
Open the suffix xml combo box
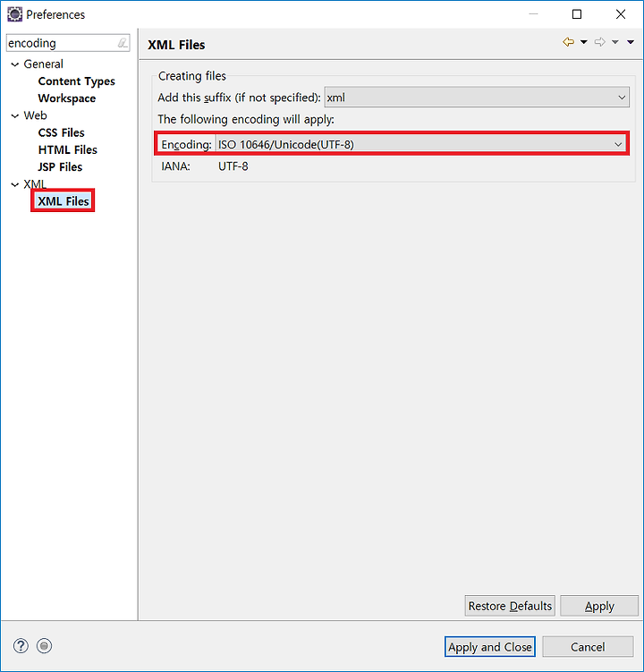click(477, 98)
